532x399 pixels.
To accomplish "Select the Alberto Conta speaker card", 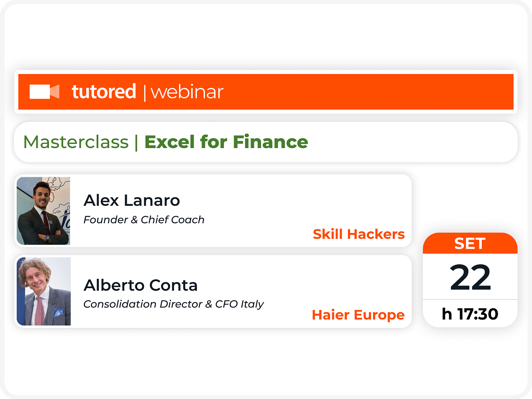I will (213, 292).
